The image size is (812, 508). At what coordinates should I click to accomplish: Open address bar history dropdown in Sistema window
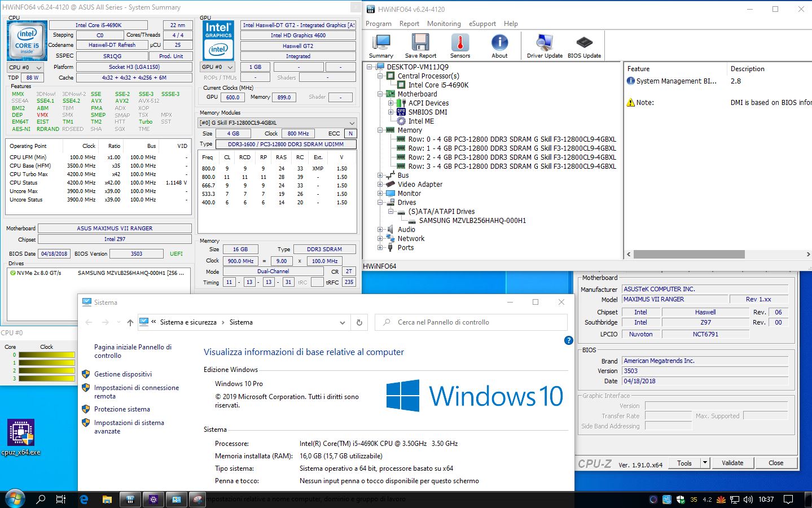click(x=342, y=322)
